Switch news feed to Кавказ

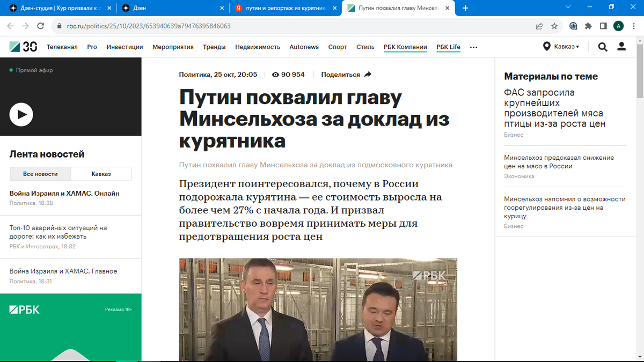pos(101,174)
